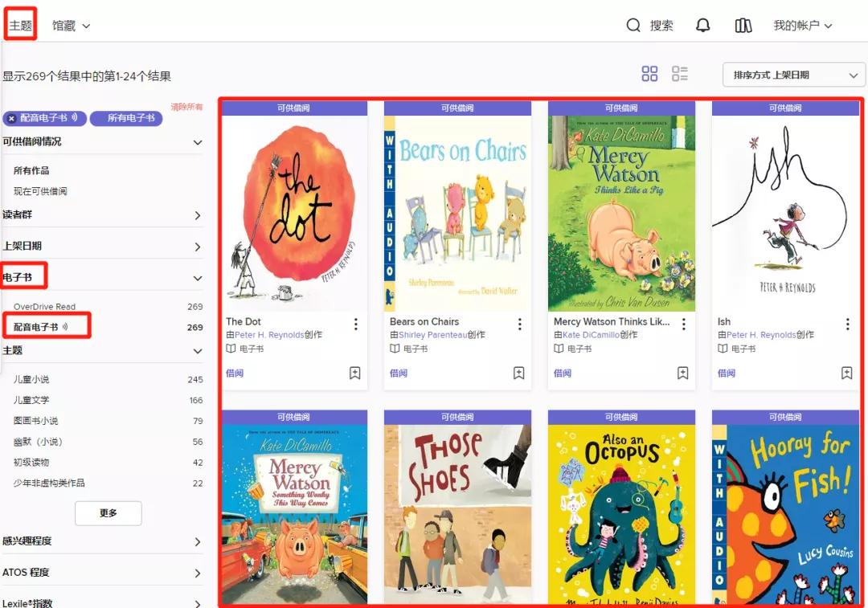Open The Dot title link
The image size is (868, 608).
point(244,321)
